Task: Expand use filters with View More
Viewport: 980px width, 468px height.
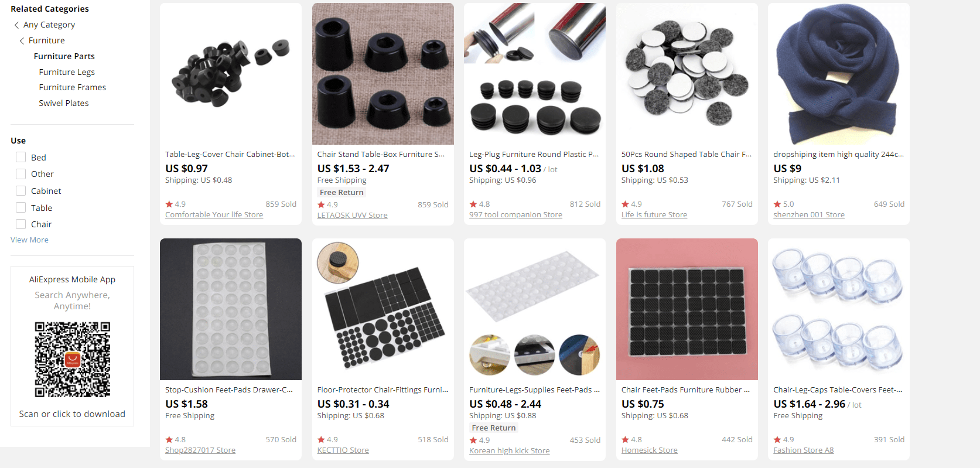Action: coord(29,240)
